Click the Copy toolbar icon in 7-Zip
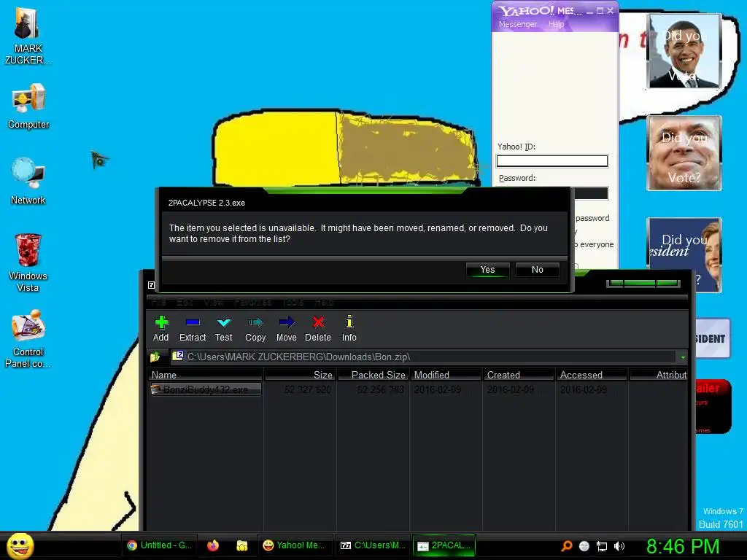Screen dimensions: 747x560 (255, 329)
